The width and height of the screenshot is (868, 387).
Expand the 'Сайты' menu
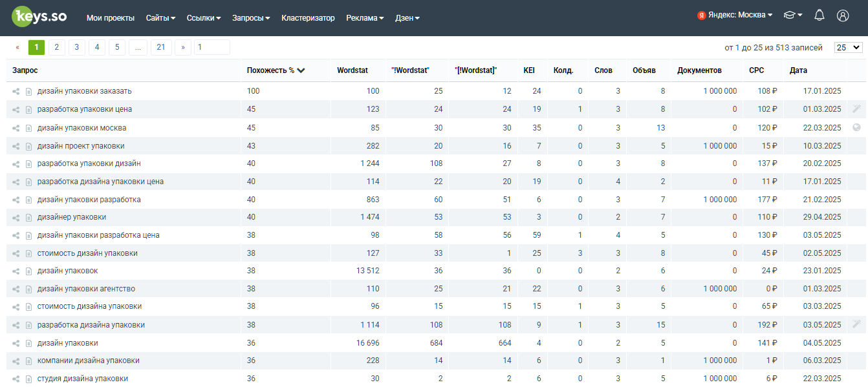tap(161, 18)
